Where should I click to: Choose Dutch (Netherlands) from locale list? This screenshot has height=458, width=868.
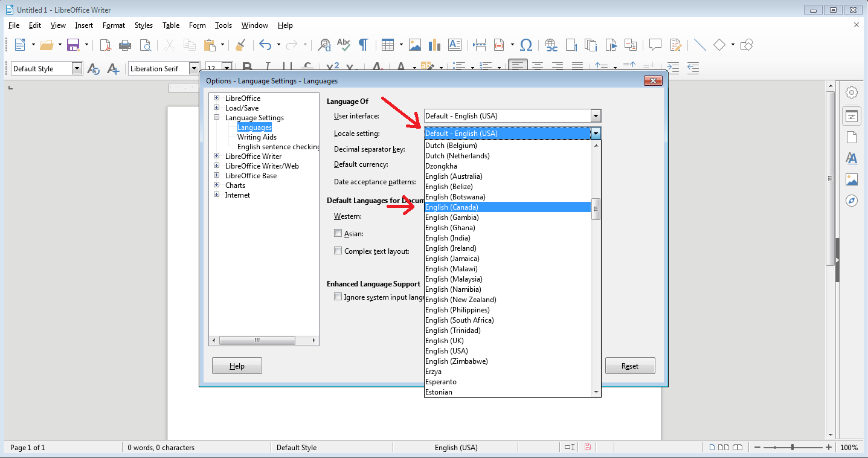pyautogui.click(x=507, y=156)
